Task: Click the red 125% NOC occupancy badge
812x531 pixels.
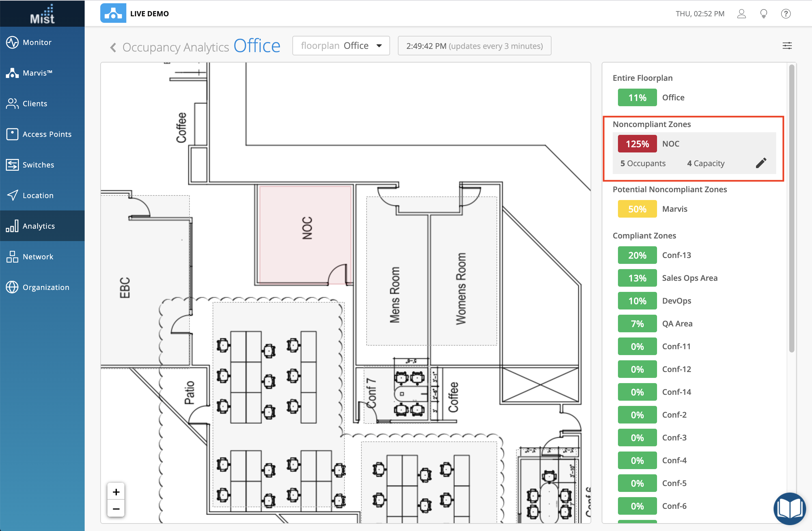Action: (637, 144)
